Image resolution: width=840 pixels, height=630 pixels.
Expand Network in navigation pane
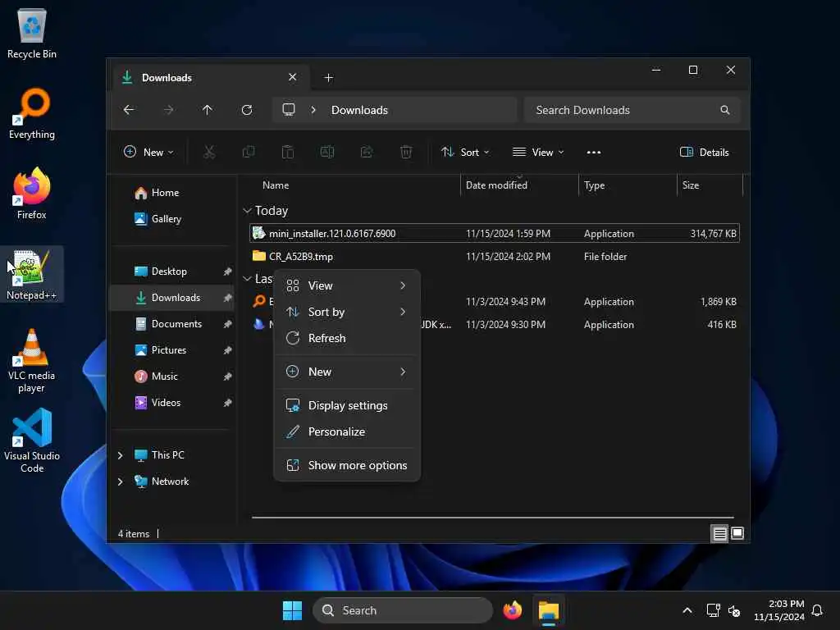click(x=120, y=482)
